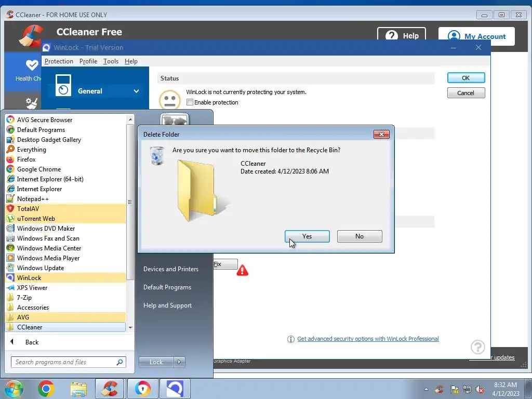Viewport: 532px width, 399px height.
Task: Open the Profile menu in WinLock
Action: pyautogui.click(x=88, y=61)
